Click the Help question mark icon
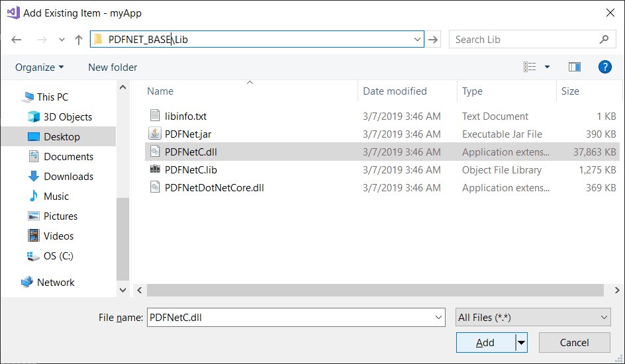Viewport: 625px width, 364px height. pyautogui.click(x=604, y=67)
